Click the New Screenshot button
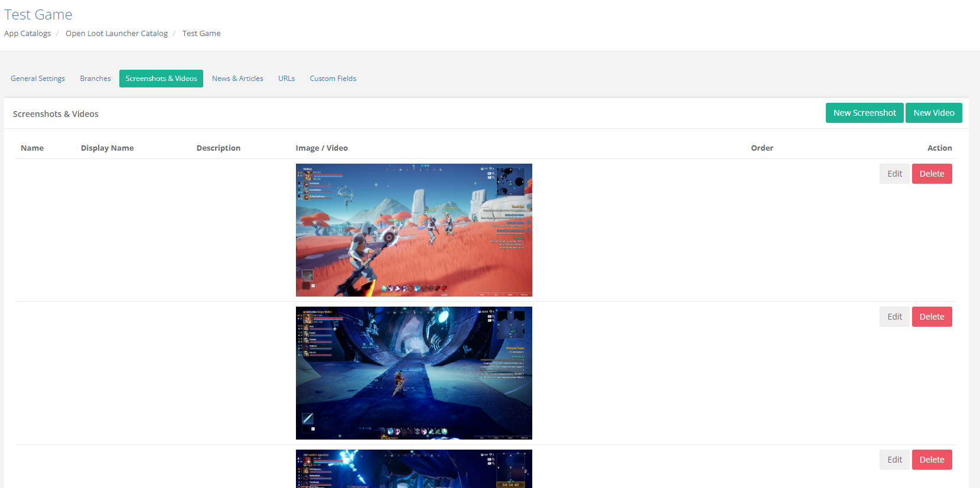980x488 pixels. pyautogui.click(x=864, y=113)
